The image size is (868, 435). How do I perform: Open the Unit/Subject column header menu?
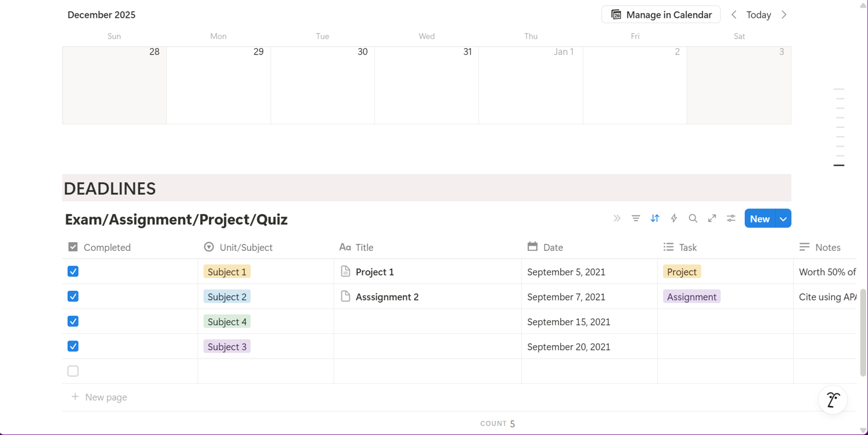click(x=266, y=247)
